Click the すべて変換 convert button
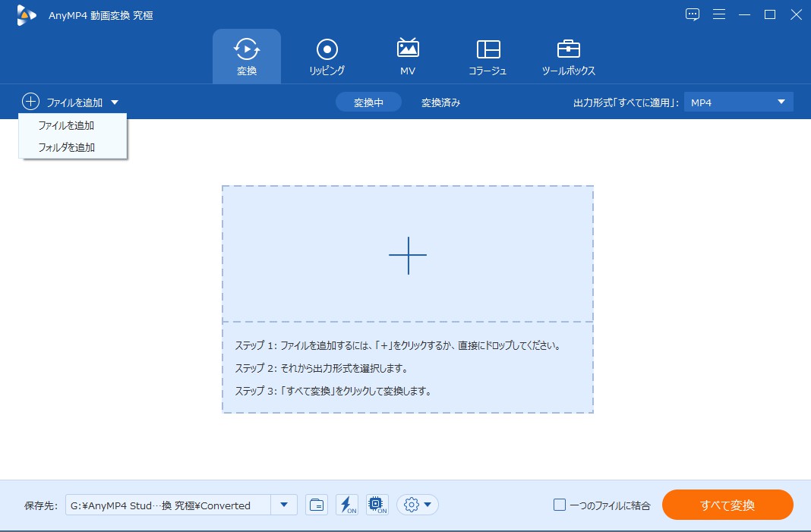Viewport: 811px width, 532px height. click(727, 504)
